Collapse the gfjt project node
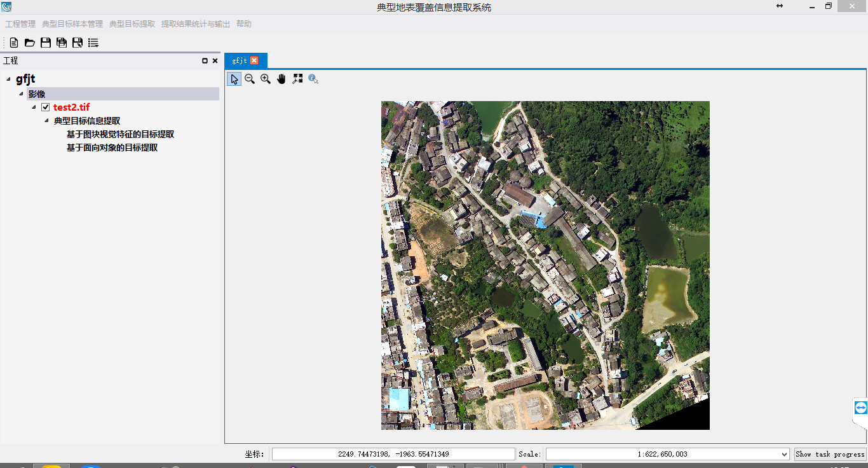Screen dimensions: 868x468 [x=8, y=79]
